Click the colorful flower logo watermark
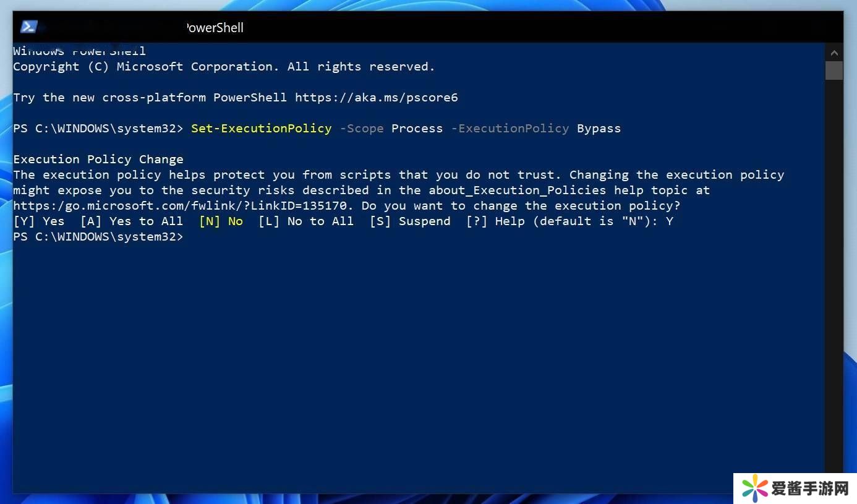The image size is (857, 504). point(755,489)
